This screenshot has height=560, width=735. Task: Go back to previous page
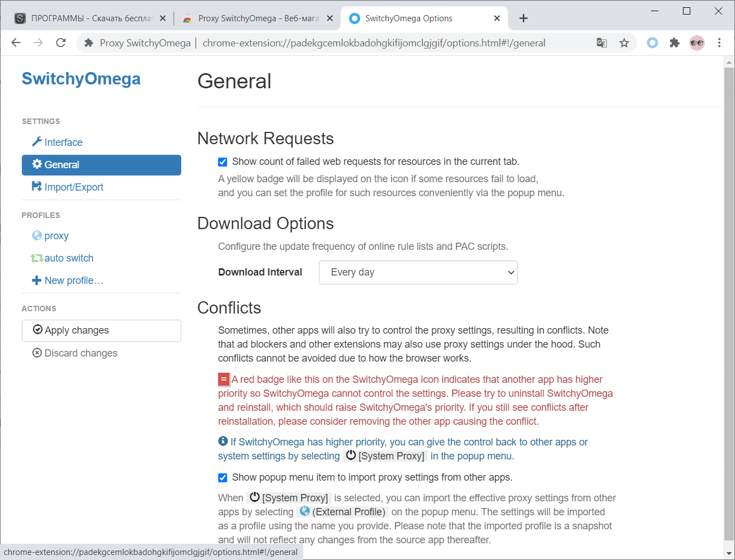tap(16, 43)
